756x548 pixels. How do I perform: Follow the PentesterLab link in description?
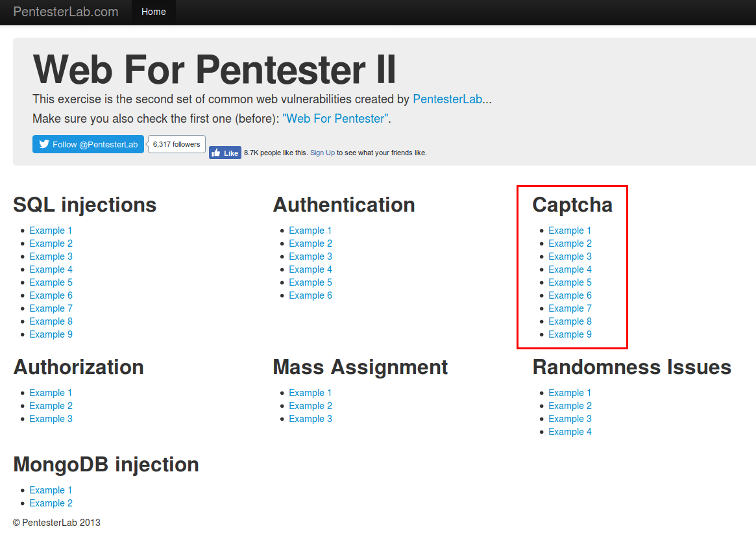[x=447, y=99]
